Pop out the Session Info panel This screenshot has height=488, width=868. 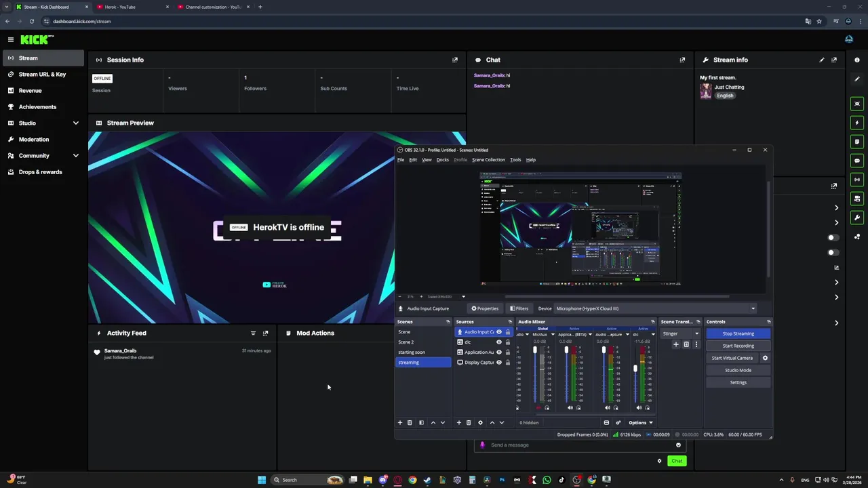455,60
